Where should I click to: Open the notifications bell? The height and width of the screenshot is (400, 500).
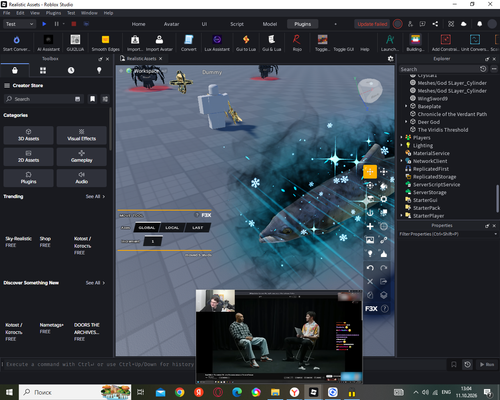[x=479, y=24]
